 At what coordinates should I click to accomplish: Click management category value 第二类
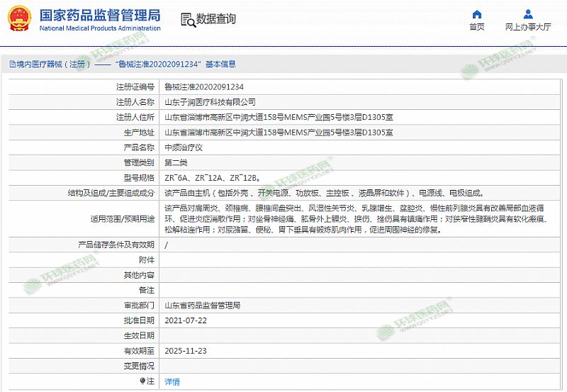176,162
